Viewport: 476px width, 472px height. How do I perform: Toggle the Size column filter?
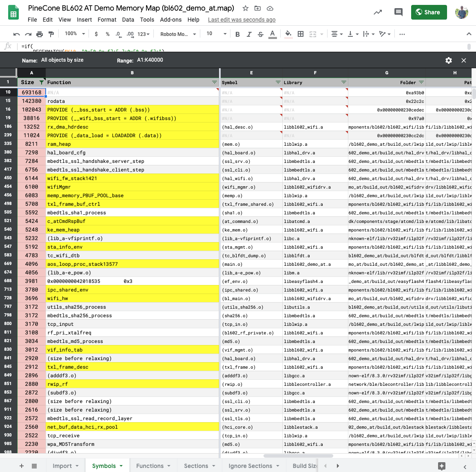pos(42,82)
